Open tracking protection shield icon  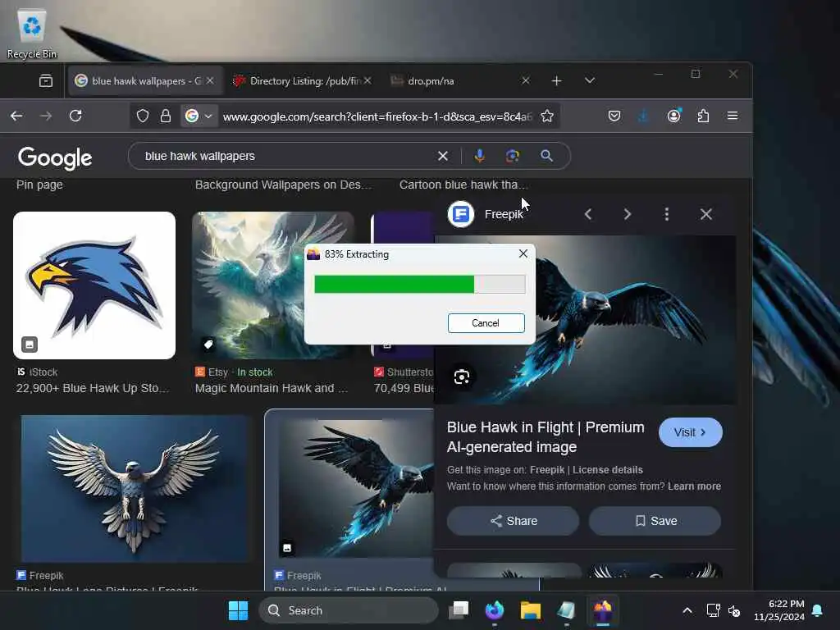(x=143, y=116)
